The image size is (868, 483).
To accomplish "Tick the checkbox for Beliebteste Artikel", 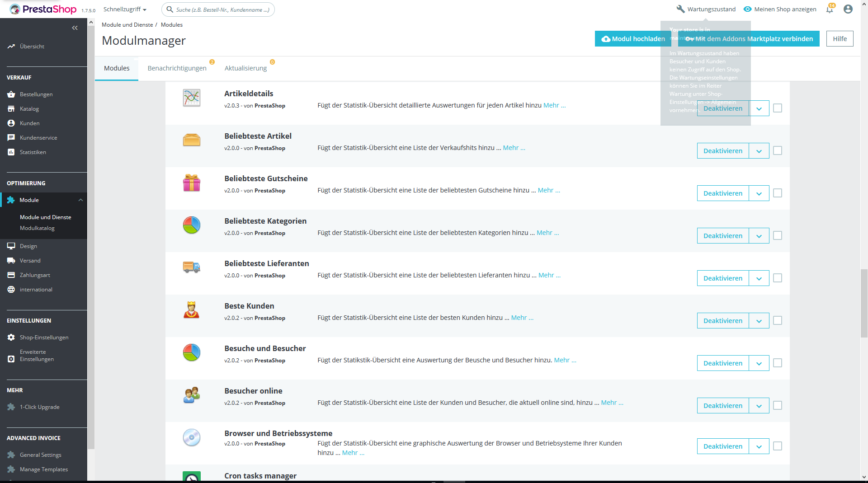I will coord(778,150).
